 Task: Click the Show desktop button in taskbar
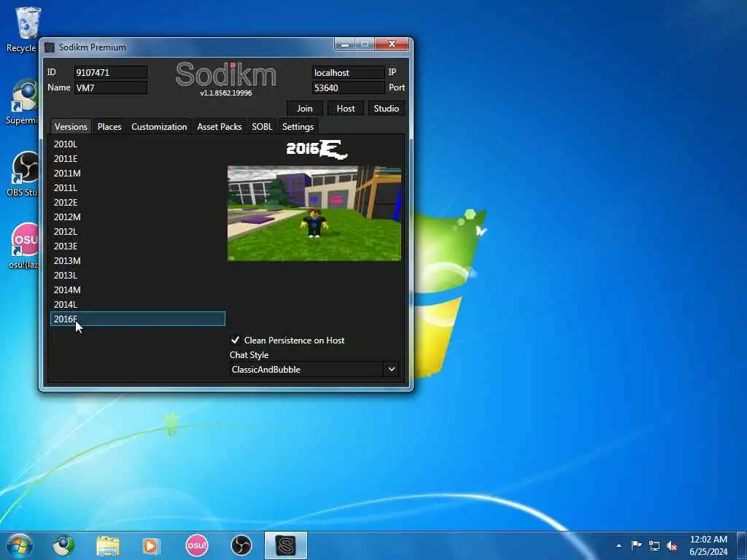[x=742, y=545]
